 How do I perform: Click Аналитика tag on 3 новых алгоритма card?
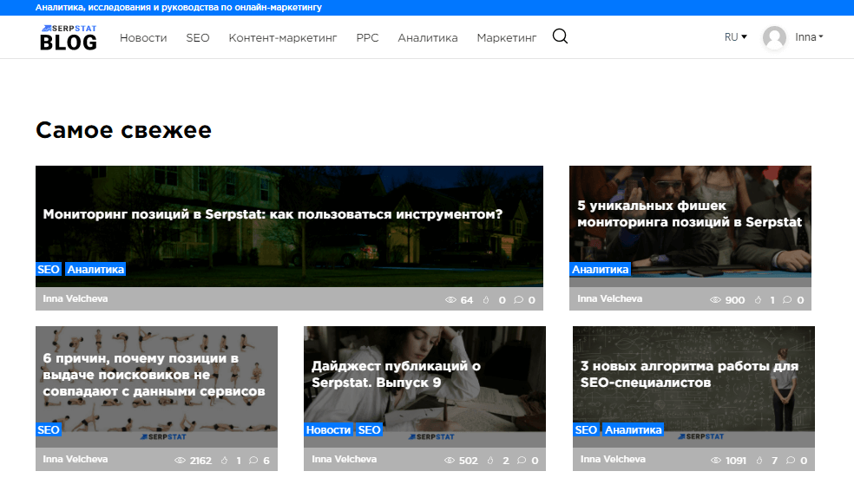[x=634, y=429]
